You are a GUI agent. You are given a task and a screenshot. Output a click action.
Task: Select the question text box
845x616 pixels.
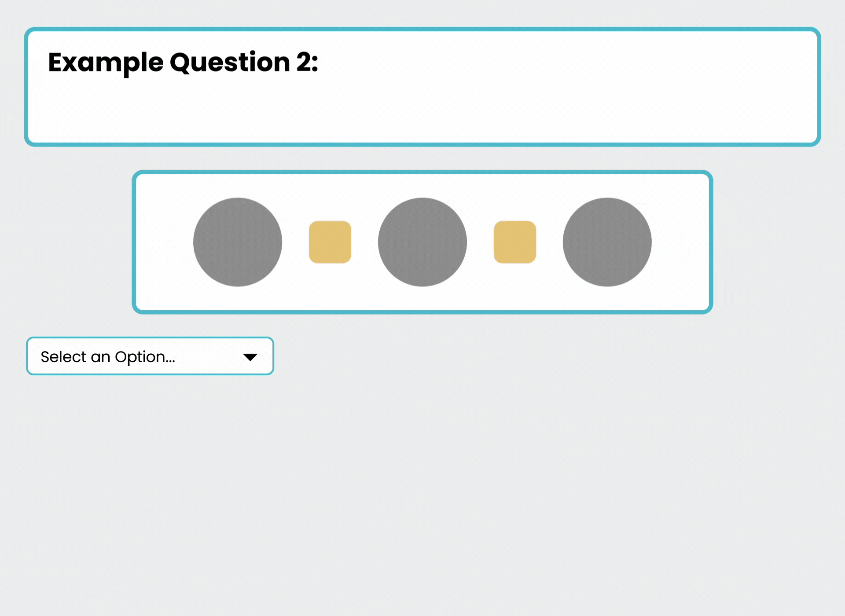point(422,87)
